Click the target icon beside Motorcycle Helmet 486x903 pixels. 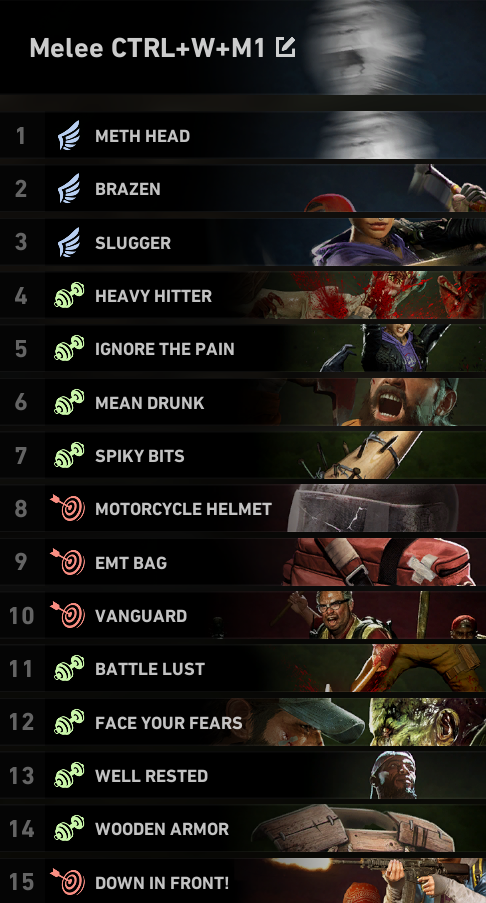coord(68,509)
